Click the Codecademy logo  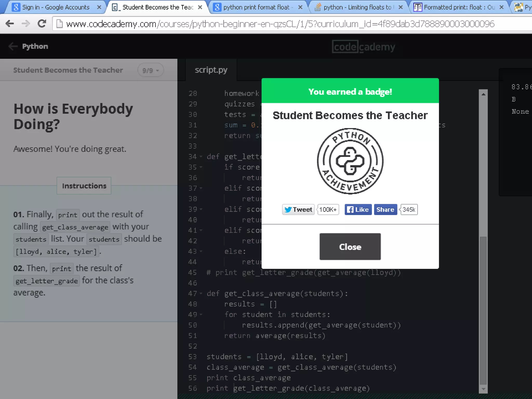coord(363,47)
